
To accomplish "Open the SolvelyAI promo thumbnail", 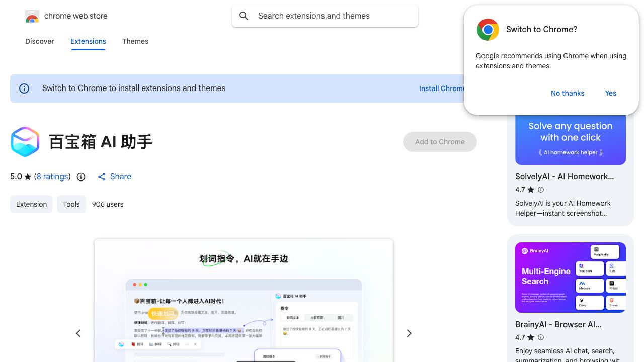I will [x=571, y=139].
